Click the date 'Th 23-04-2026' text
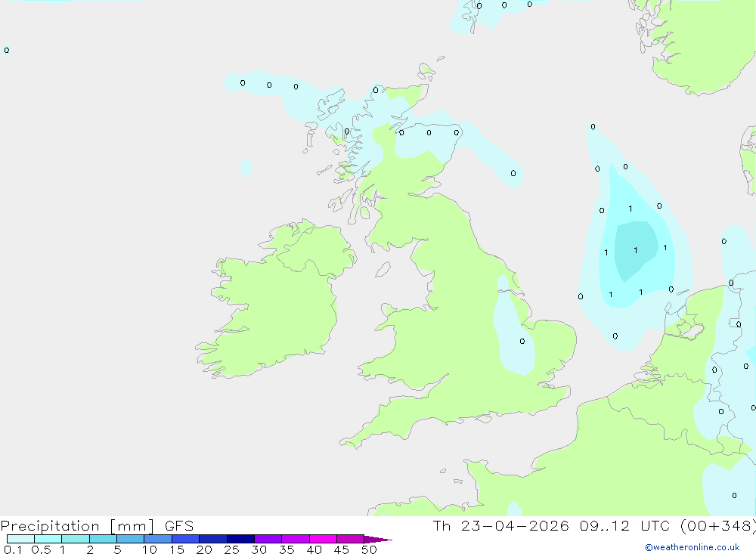756x554 pixels. point(500,525)
